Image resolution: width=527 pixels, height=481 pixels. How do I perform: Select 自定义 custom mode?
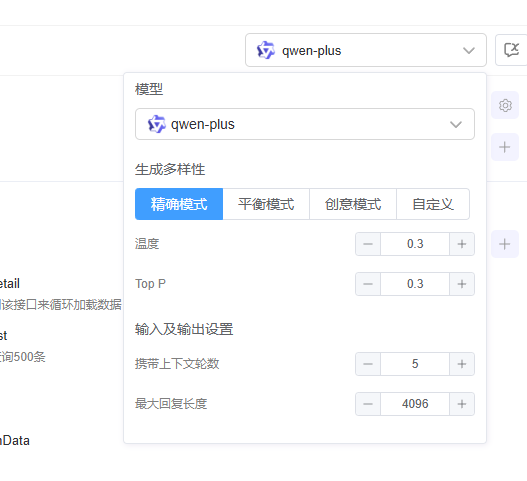tap(433, 204)
